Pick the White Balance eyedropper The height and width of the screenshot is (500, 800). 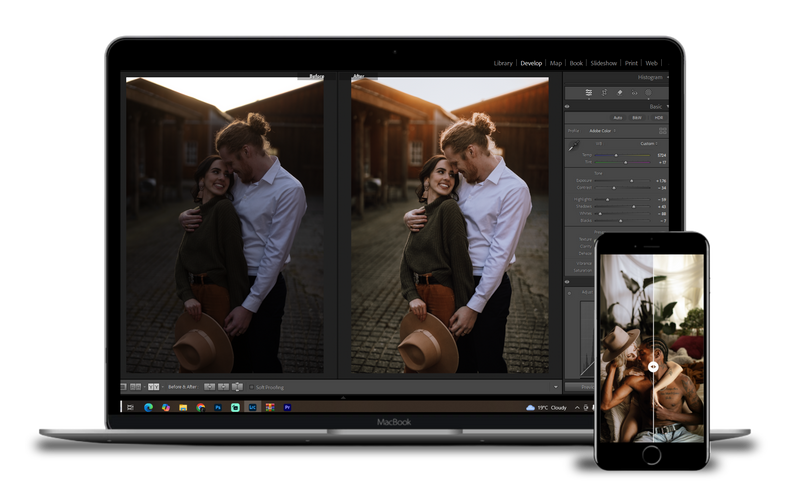[x=574, y=146]
